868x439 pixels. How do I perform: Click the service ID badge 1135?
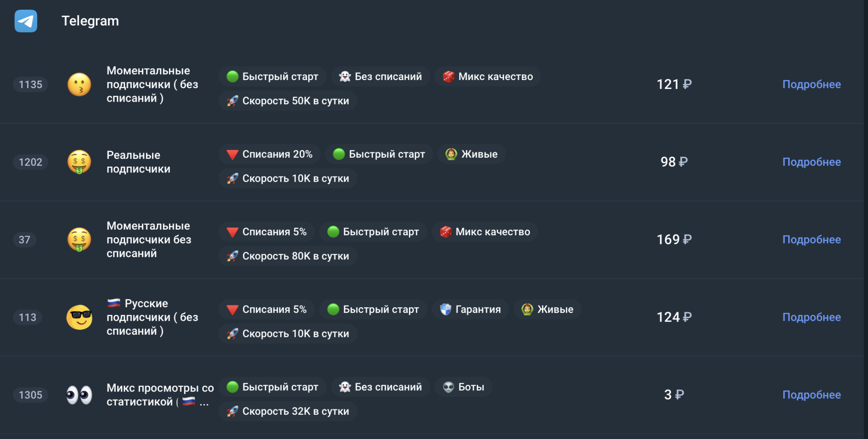31,84
